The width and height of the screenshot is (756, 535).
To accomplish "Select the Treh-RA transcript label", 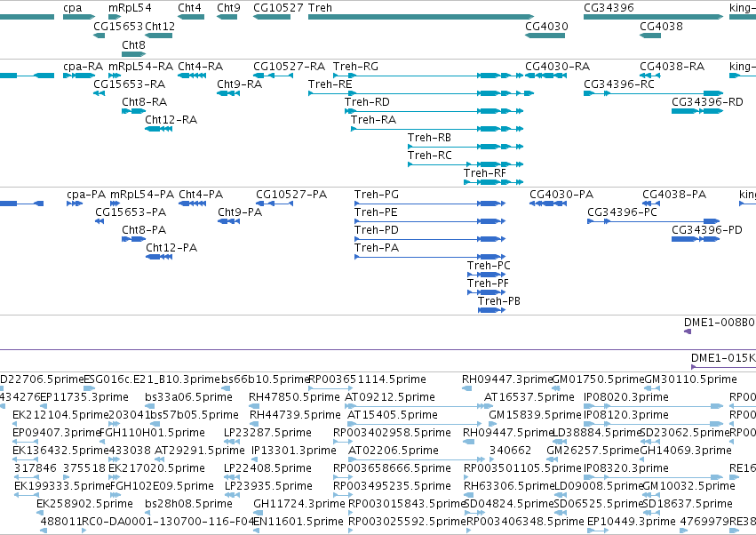I will pos(373,120).
